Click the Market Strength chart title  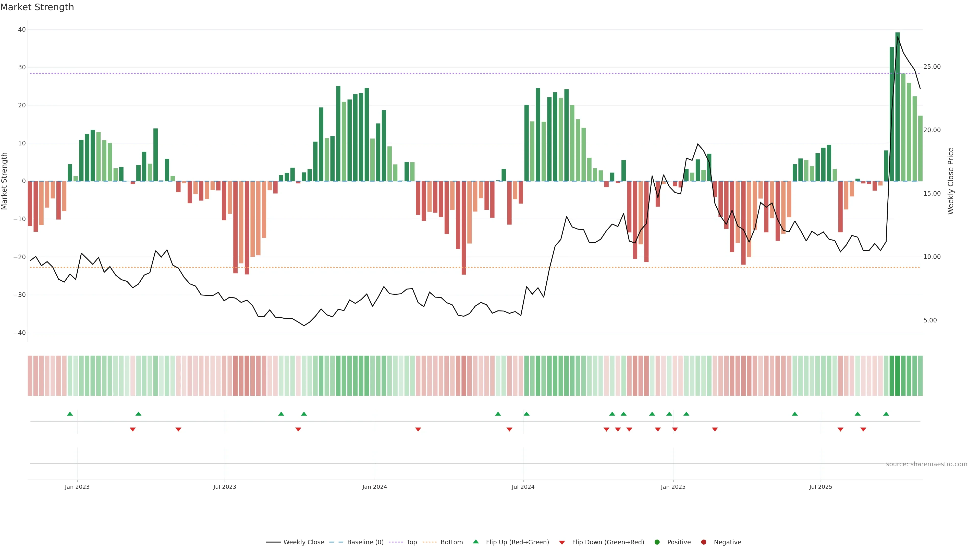coord(37,7)
